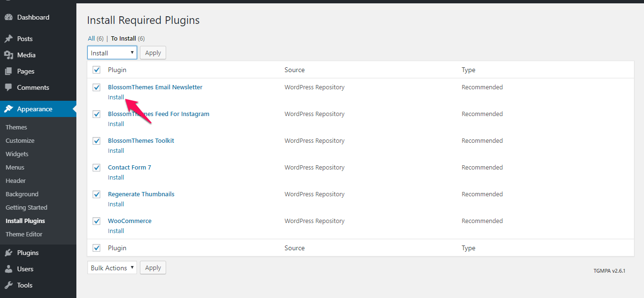Click the Plugins plug icon
The width and height of the screenshot is (644, 298).
click(9, 253)
